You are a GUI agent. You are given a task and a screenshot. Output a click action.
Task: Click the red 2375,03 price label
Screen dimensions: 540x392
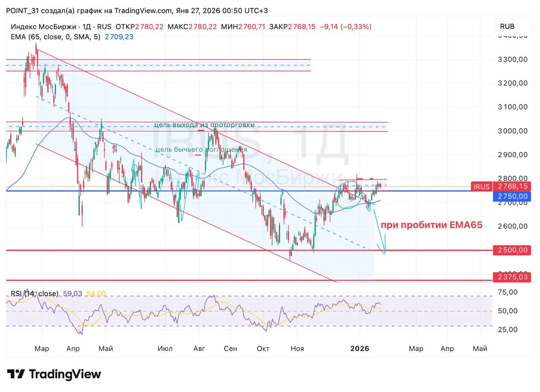(x=512, y=277)
